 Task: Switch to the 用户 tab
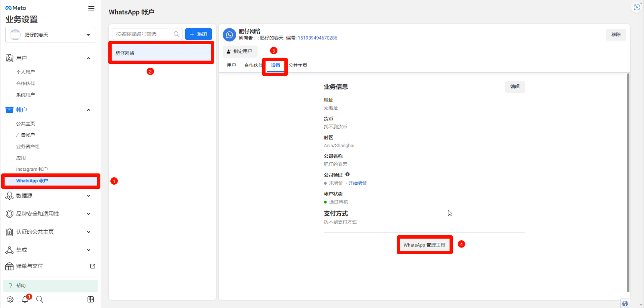click(231, 66)
